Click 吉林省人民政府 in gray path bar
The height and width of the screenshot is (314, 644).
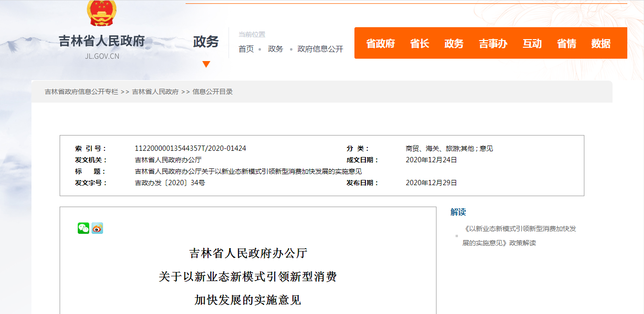(x=156, y=92)
